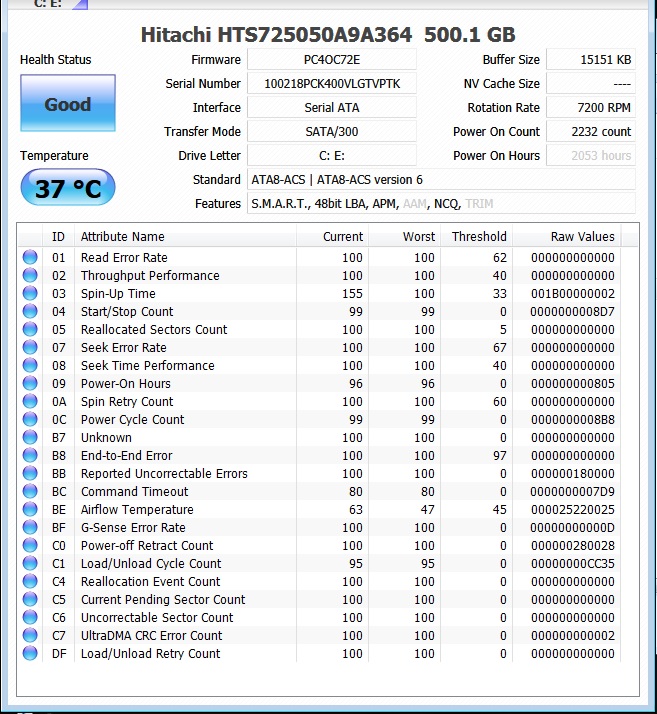Click status orb for Reallocation Event Count
657x714 pixels.
30,581
